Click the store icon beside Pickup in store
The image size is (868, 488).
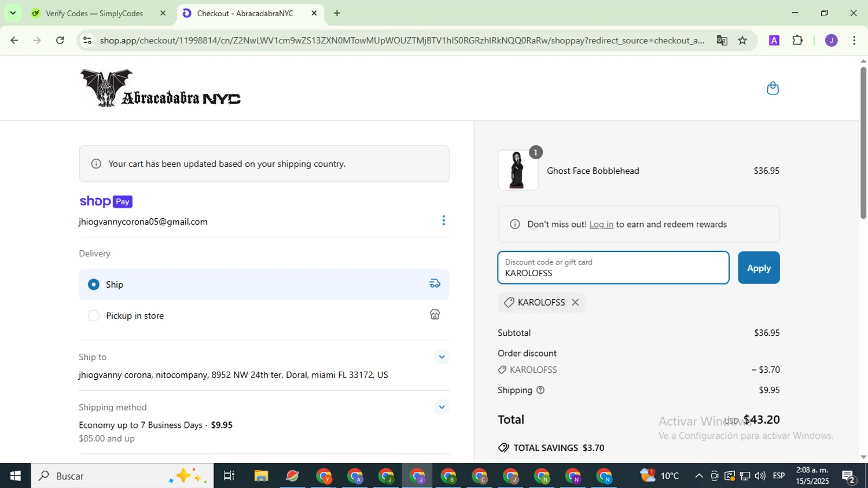point(435,314)
